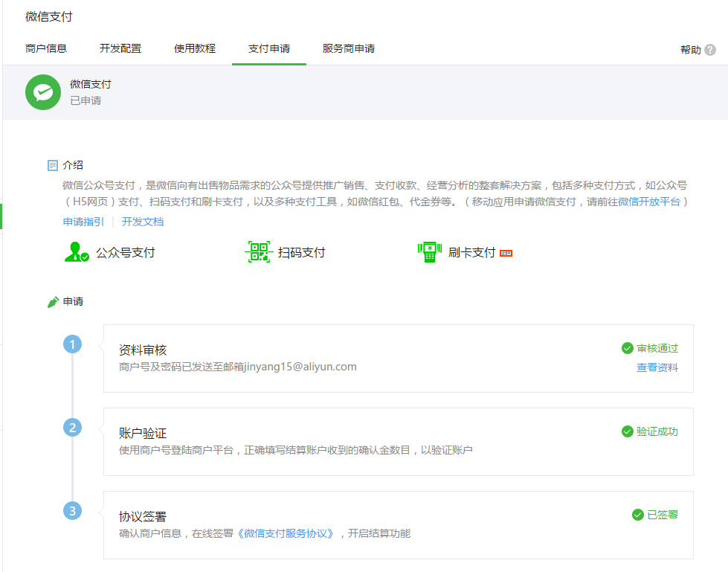Click the green WeChat Pay logo
The height and width of the screenshot is (572, 728).
tap(43, 92)
